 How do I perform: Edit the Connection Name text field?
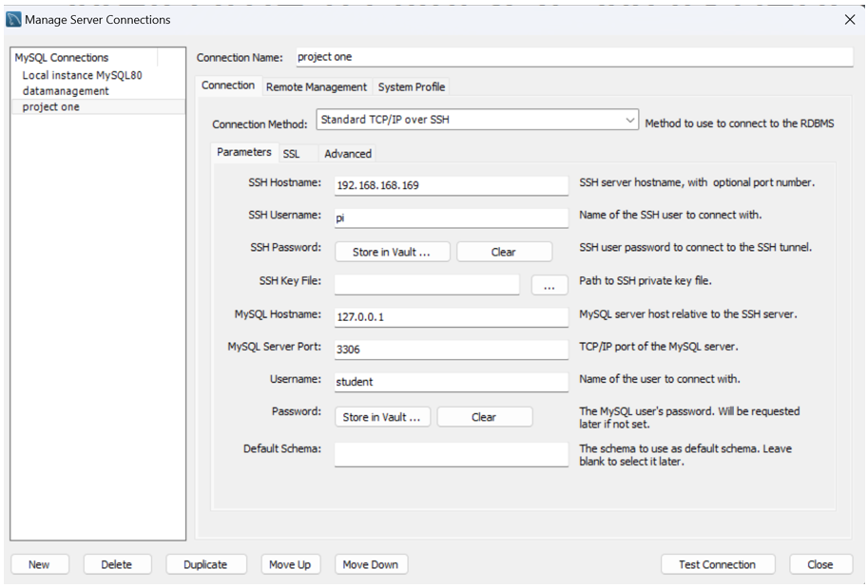pyautogui.click(x=573, y=58)
